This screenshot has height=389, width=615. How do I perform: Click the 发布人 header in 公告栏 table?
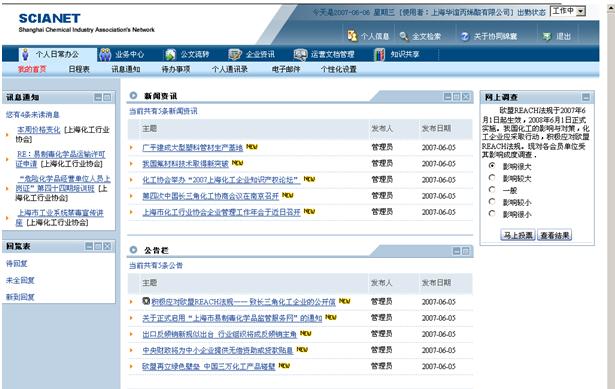(x=382, y=283)
